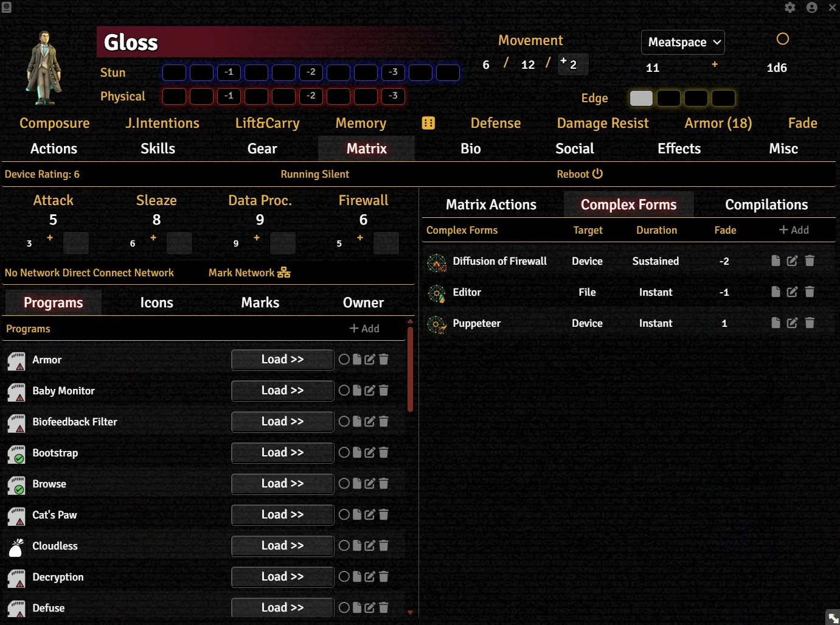
Task: Toggle the initiative circle above 1d6
Action: click(783, 39)
